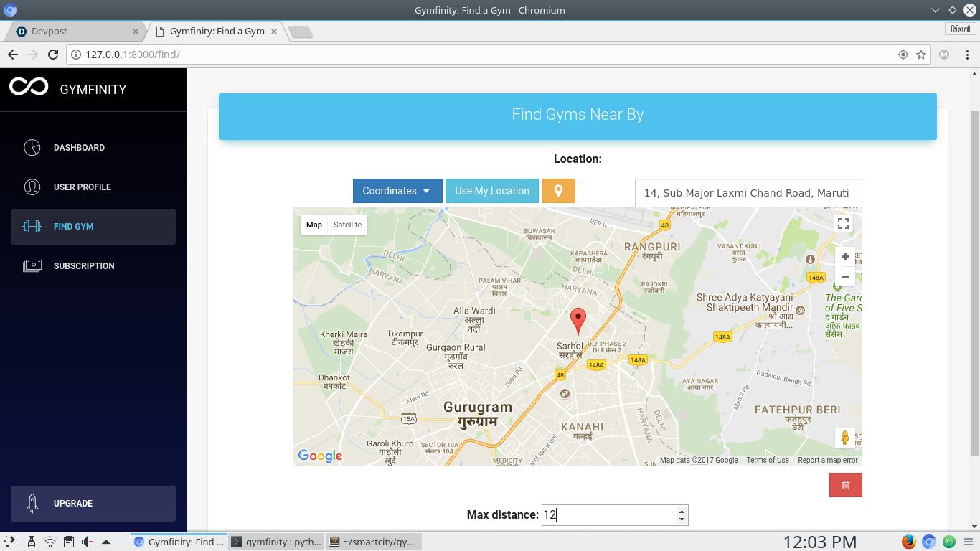Toggle fullscreen map view

click(844, 224)
